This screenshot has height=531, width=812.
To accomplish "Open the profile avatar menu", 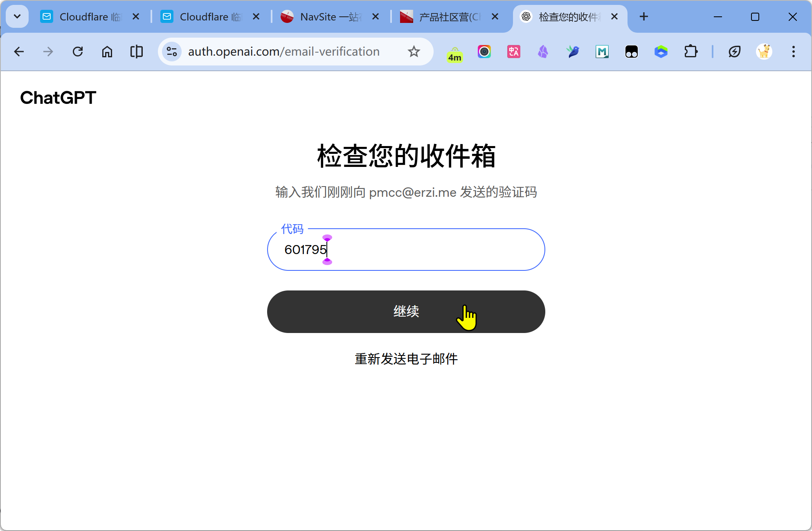I will point(764,52).
